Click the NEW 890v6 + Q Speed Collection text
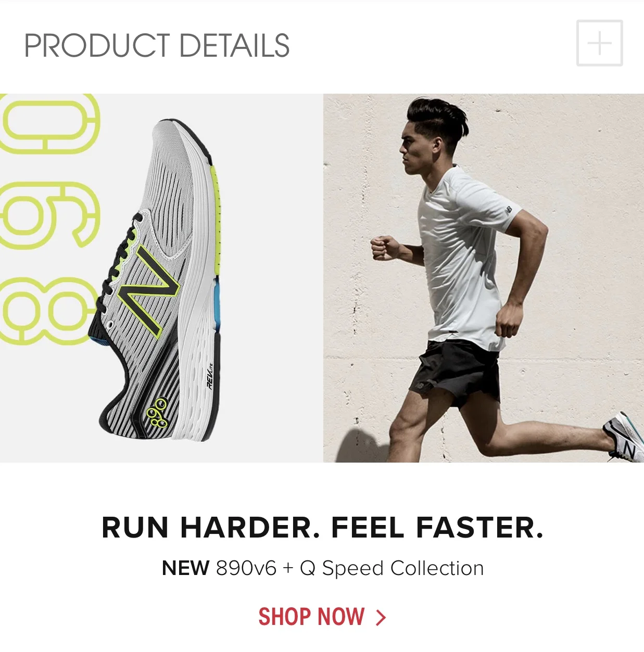 pyautogui.click(x=323, y=568)
